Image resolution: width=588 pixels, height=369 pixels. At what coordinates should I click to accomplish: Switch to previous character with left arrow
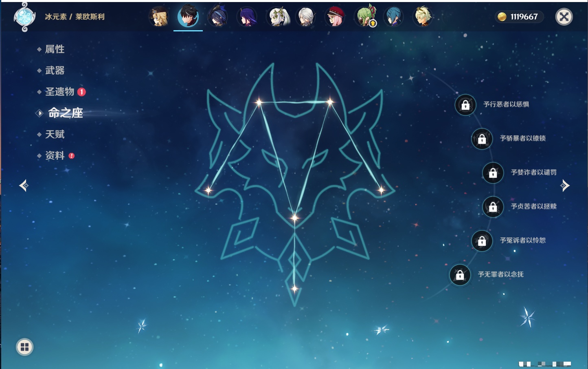(24, 186)
